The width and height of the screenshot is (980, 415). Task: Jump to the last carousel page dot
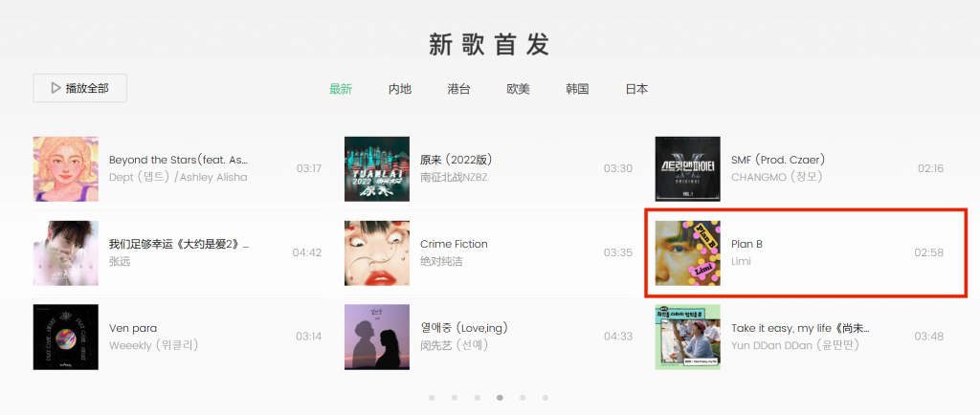(x=545, y=398)
